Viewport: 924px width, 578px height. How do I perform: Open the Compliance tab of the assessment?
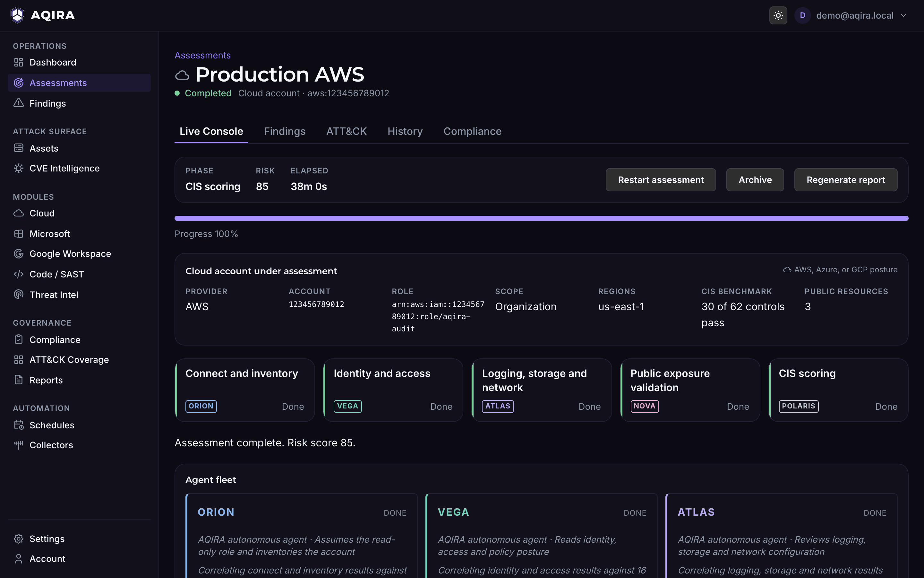point(472,132)
